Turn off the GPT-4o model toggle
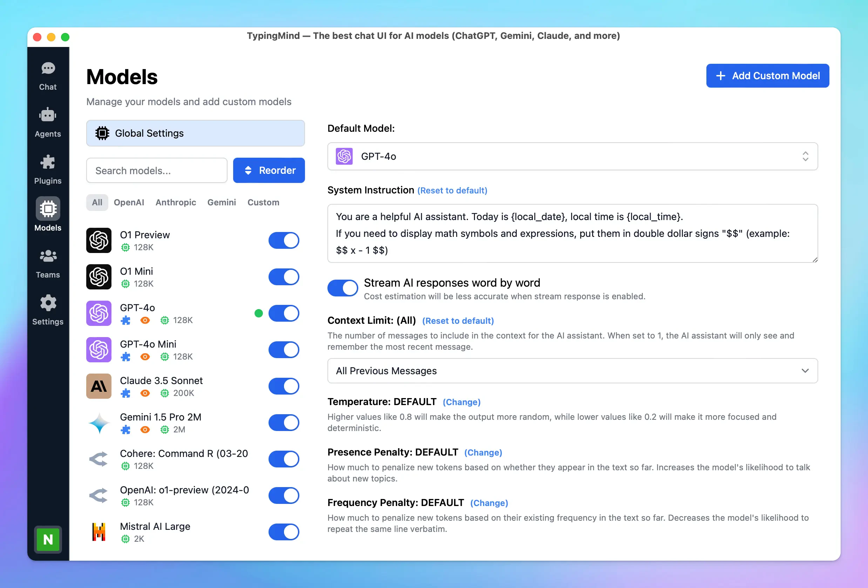868x588 pixels. click(284, 313)
